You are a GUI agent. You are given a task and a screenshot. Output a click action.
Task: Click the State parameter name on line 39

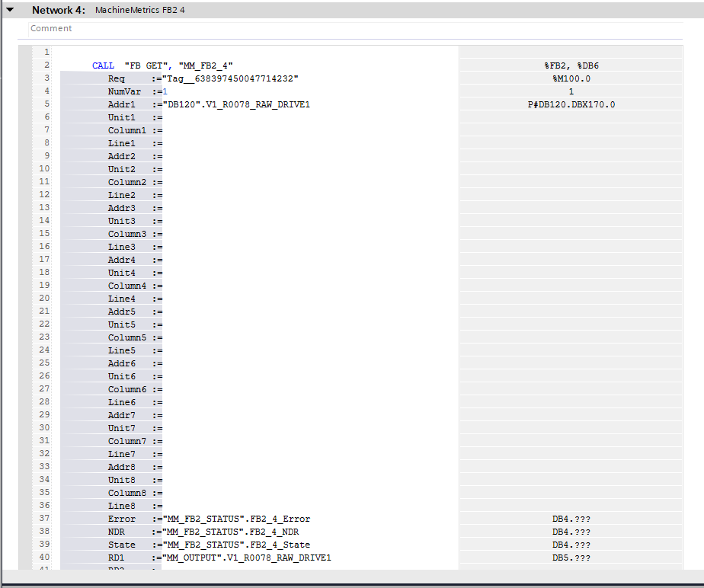point(122,545)
